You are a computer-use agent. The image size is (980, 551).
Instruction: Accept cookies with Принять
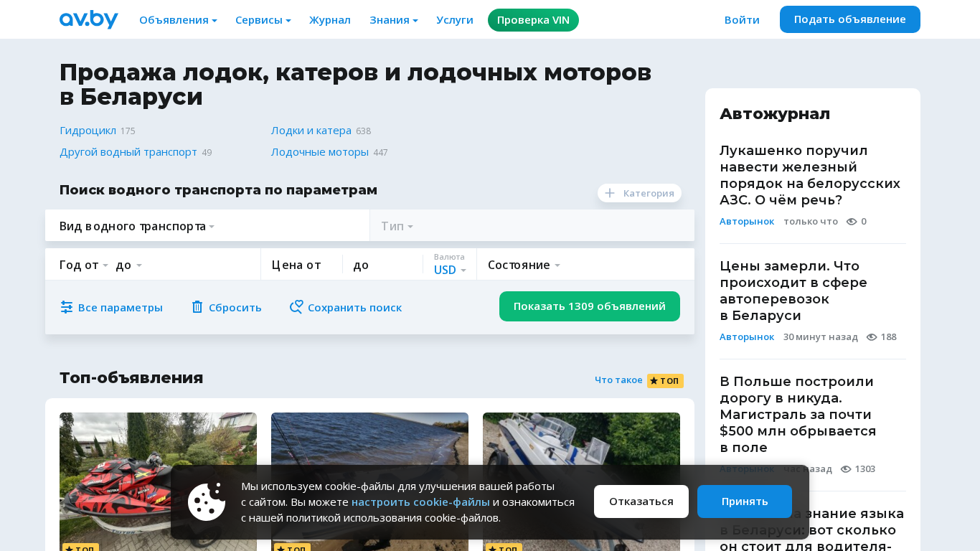[x=745, y=501]
